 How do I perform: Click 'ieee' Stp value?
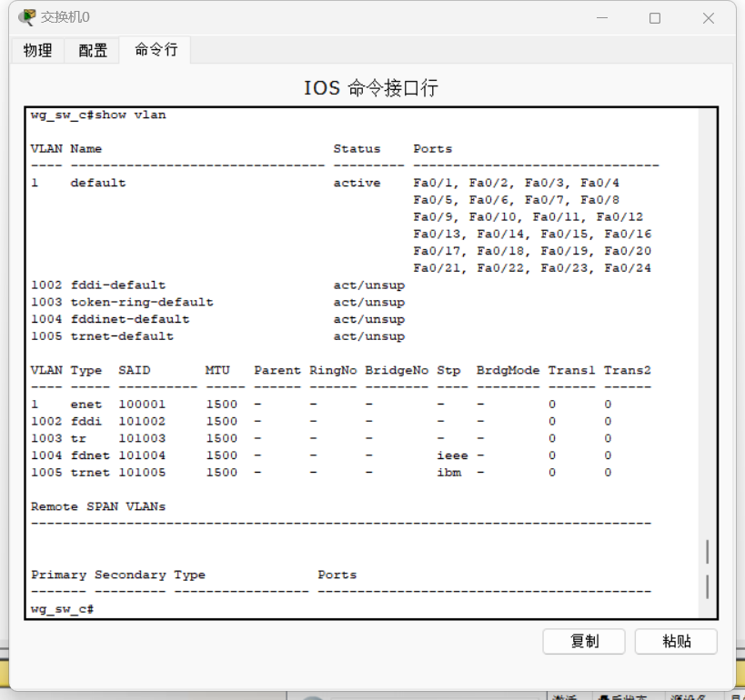[x=452, y=455]
